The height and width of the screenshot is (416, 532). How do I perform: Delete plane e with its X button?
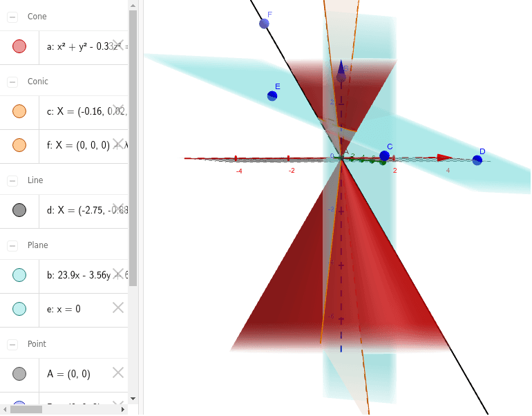coord(118,308)
